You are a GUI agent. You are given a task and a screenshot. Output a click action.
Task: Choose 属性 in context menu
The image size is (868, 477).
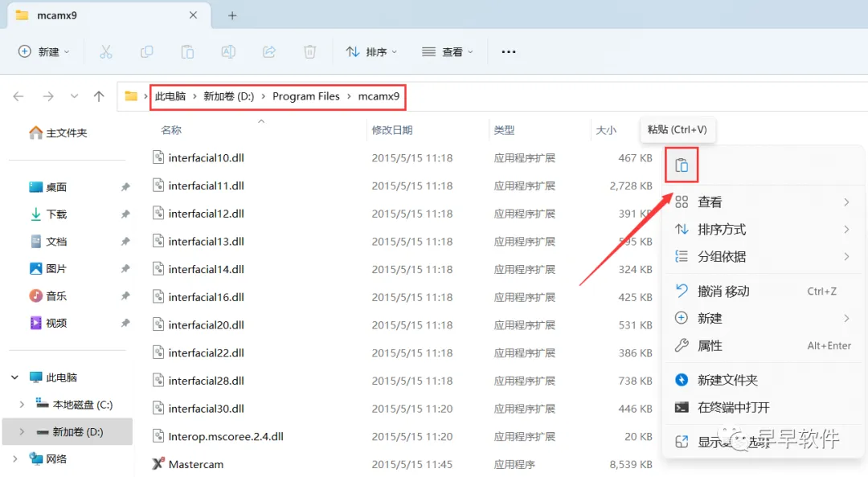coord(764,346)
